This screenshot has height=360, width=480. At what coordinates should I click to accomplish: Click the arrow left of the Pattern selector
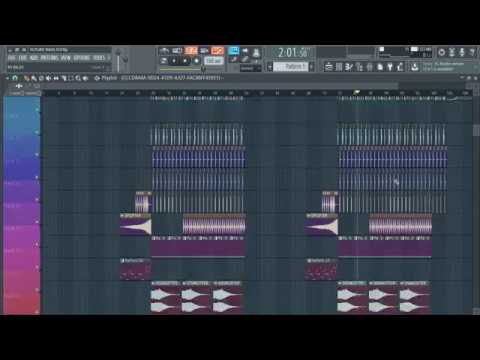[270, 67]
